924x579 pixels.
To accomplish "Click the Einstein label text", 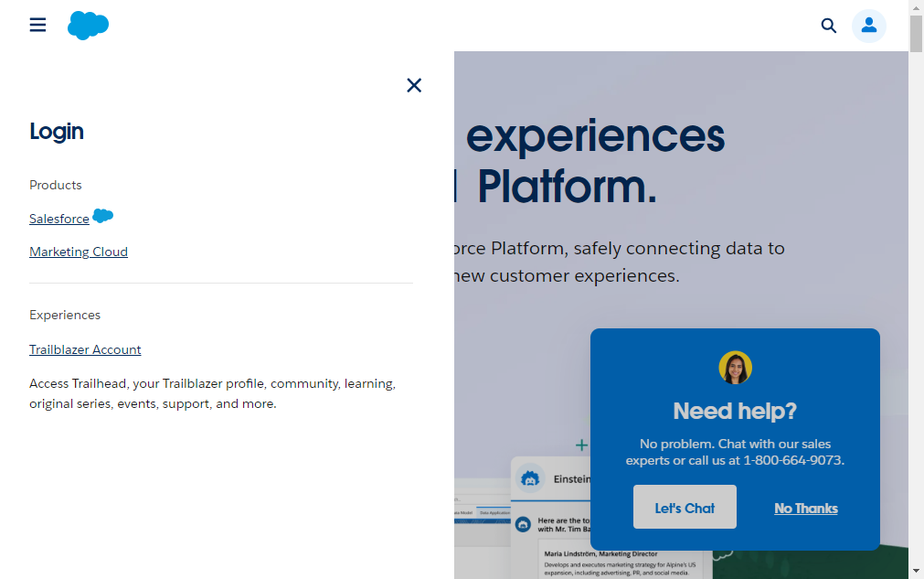I will (571, 479).
